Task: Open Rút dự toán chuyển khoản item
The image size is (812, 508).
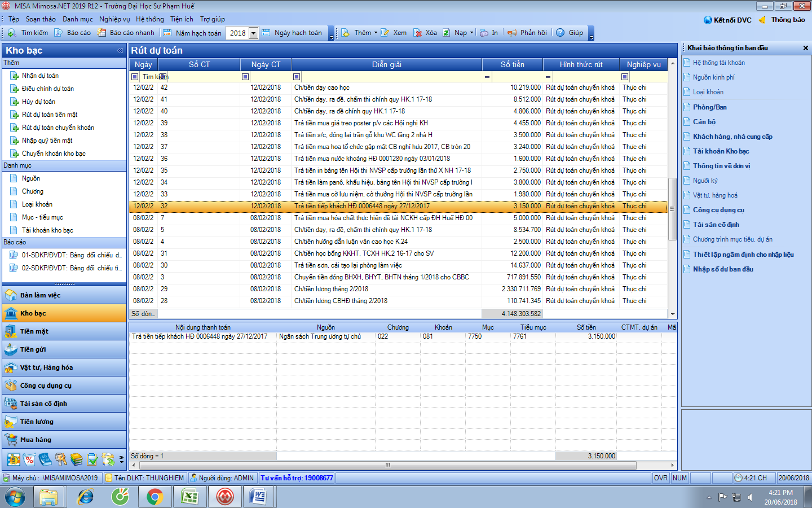Action: coord(58,128)
